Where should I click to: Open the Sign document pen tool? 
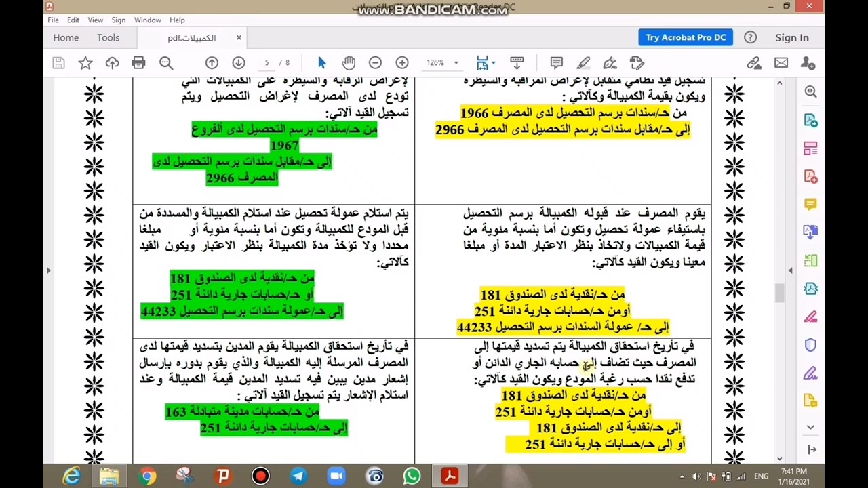[x=610, y=63]
